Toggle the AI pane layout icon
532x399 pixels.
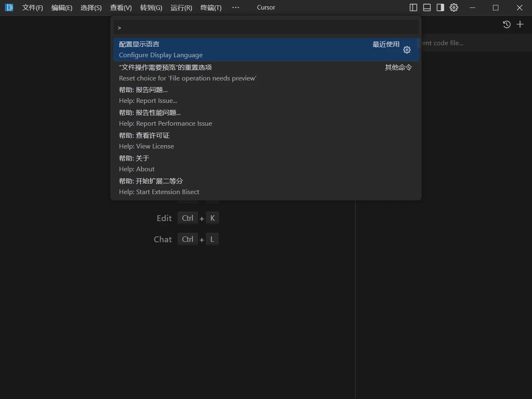[x=440, y=7]
